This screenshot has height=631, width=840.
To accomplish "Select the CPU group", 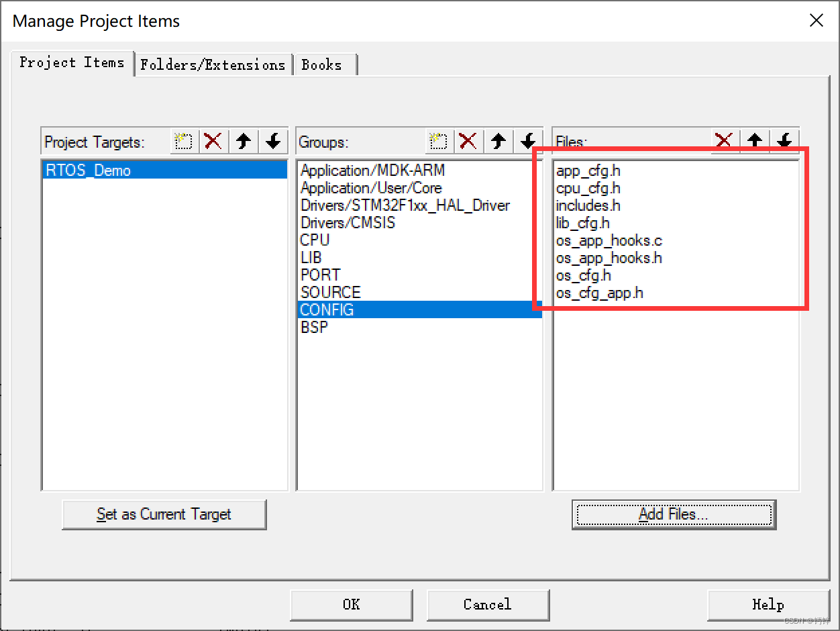I will (419, 240).
